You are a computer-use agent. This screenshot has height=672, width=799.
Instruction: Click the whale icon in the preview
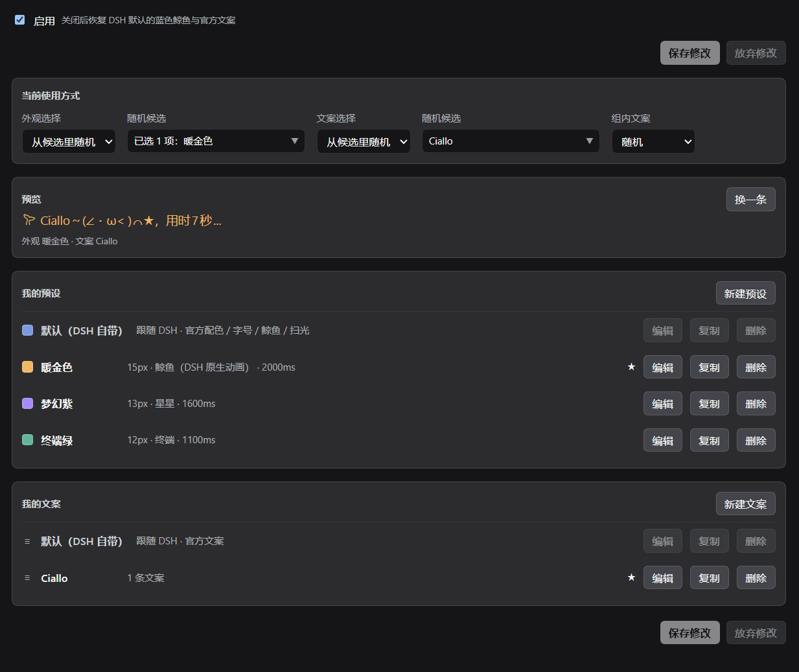point(29,220)
